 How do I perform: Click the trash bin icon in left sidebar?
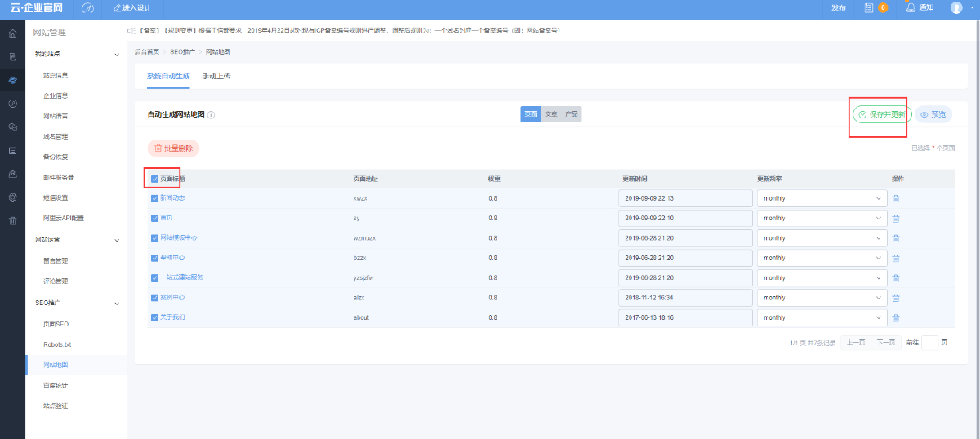point(12,220)
